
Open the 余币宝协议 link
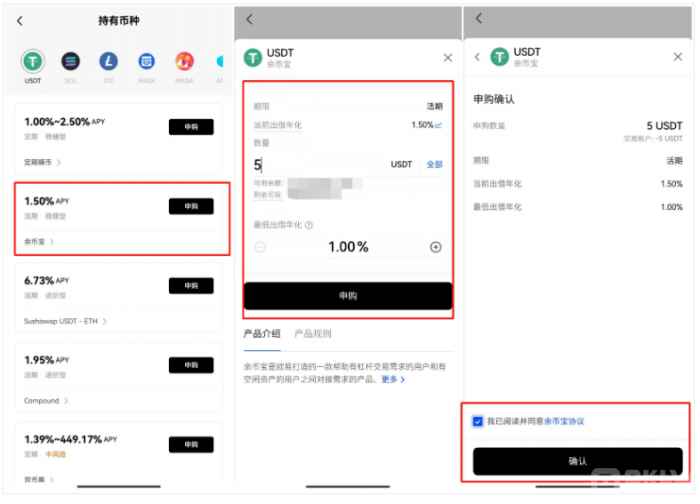564,421
